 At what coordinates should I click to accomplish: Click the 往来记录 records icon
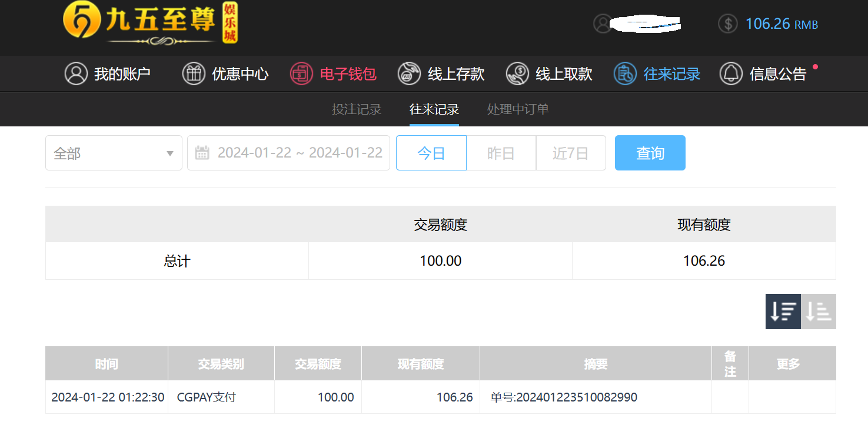(x=625, y=74)
